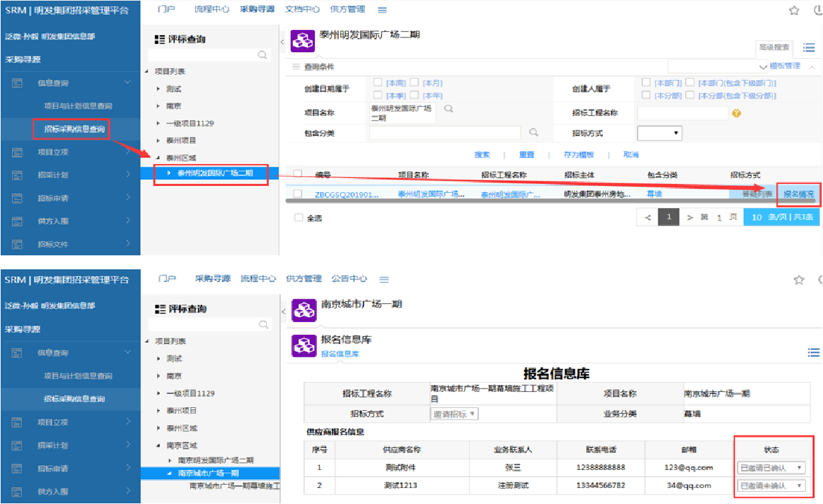Click the 招标工程名称 text input field

click(682, 113)
